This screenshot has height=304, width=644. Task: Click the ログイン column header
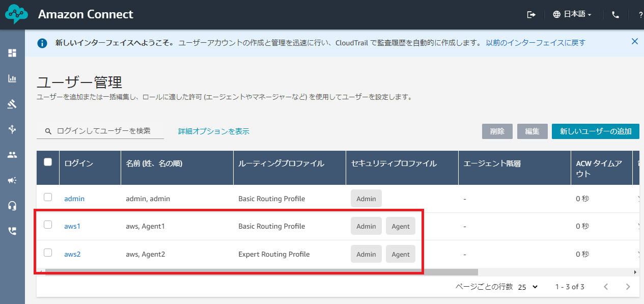tap(90, 168)
